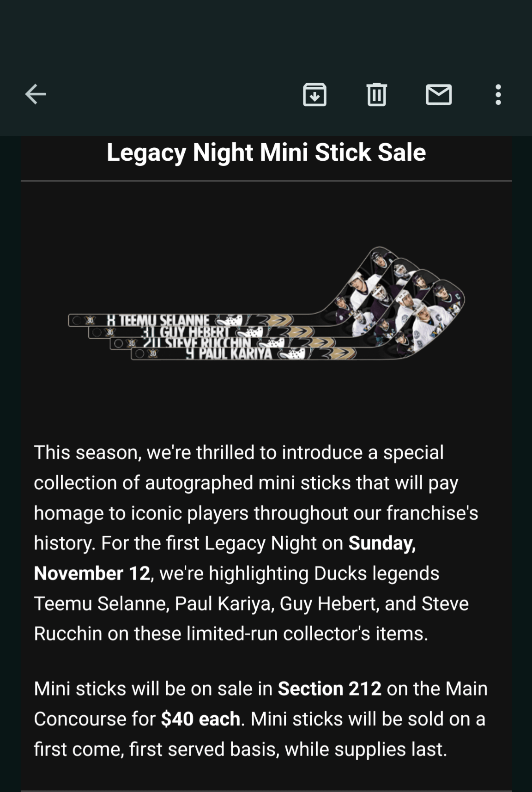
Task: Delete the email with trash icon
Action: click(376, 95)
